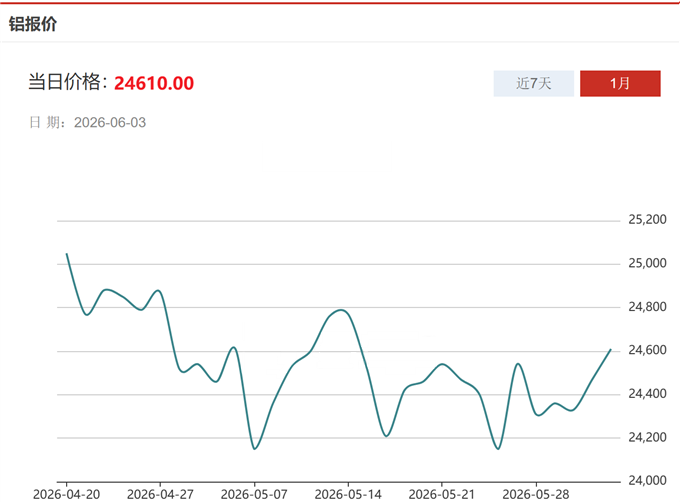680x502 pixels.
Task: Click the 铝报价 section heading
Action: [x=33, y=24]
